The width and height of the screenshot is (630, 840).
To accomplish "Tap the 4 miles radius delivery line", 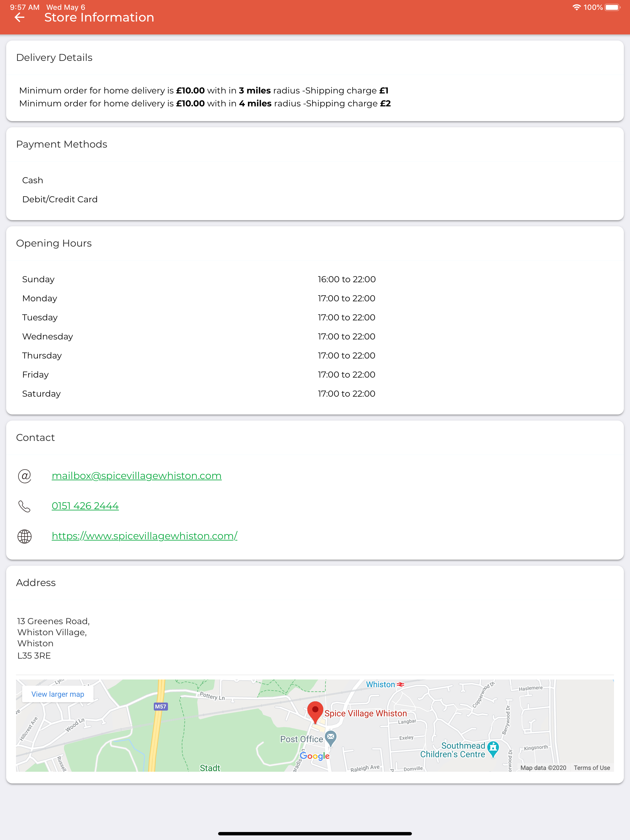I will pos(205,103).
